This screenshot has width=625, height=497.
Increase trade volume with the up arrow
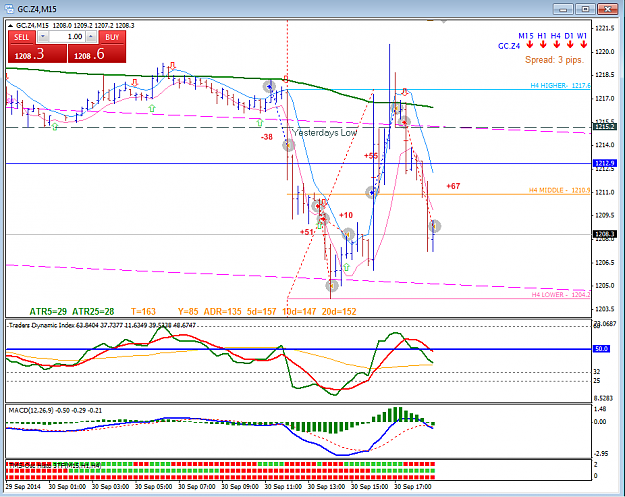(91, 37)
